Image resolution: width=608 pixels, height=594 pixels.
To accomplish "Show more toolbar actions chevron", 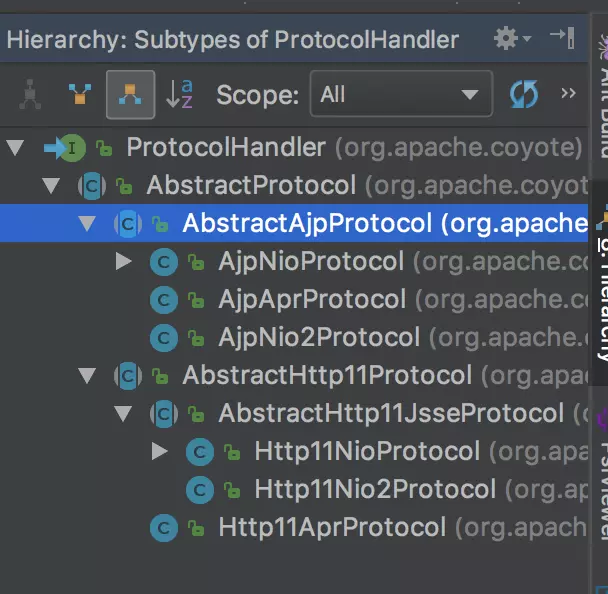I will point(568,94).
